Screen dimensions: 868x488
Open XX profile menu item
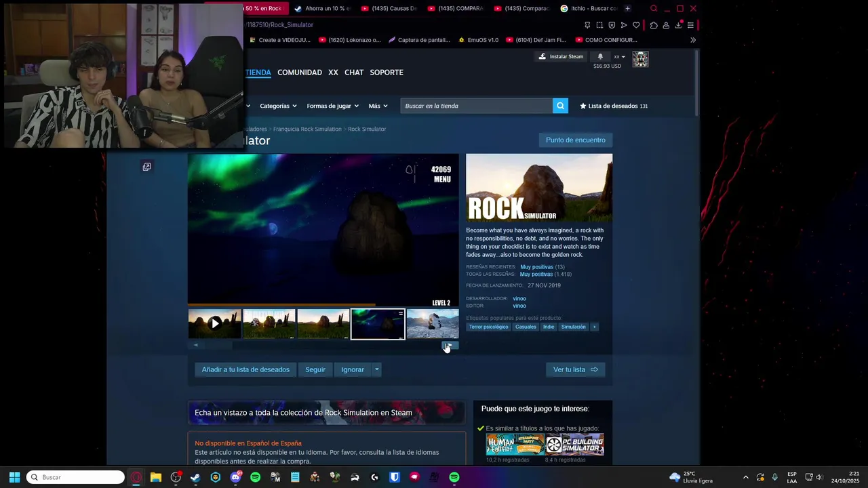click(333, 73)
